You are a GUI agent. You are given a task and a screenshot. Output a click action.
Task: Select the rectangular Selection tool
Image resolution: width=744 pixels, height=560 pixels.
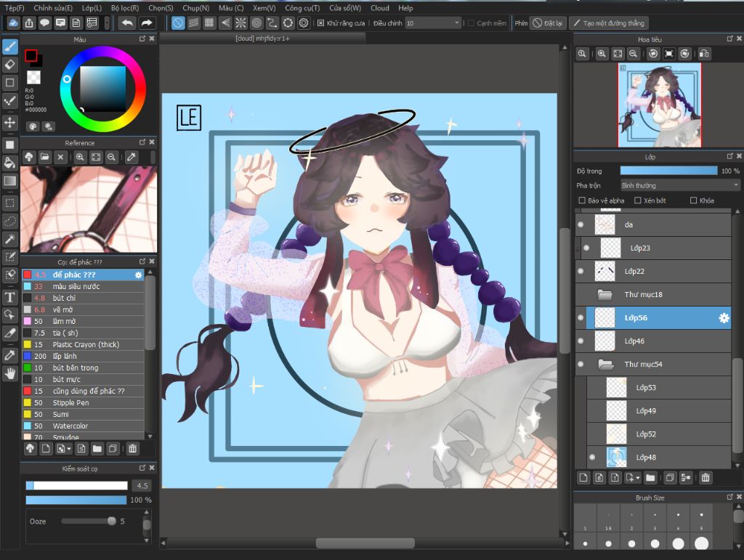pos(10,204)
